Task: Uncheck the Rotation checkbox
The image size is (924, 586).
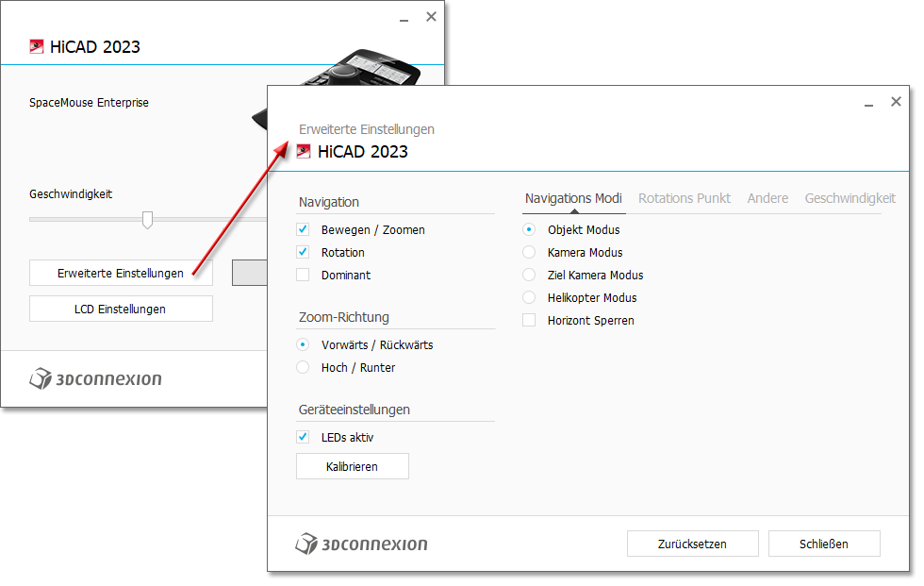Action: [x=303, y=252]
